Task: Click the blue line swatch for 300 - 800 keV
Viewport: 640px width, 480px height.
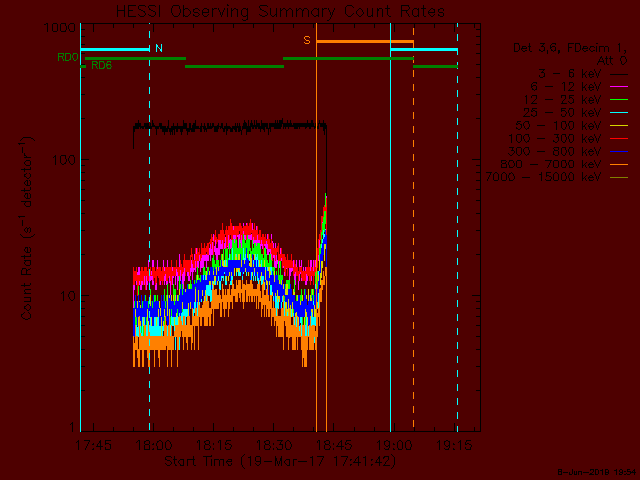Action: click(619, 152)
